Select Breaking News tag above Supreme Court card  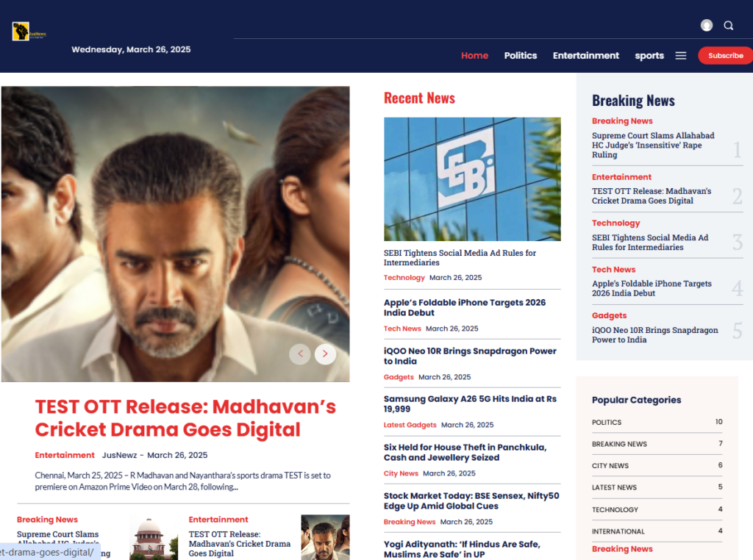(x=47, y=520)
